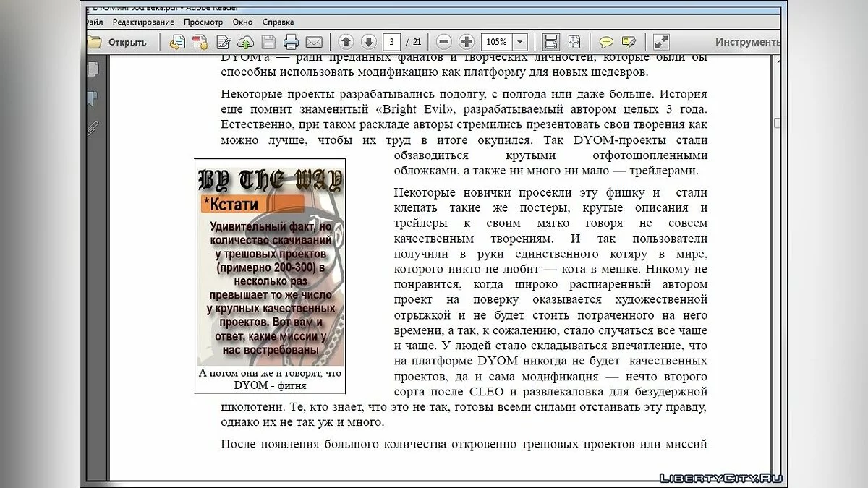Click the send by email envelope icon
Screen dimensions: 868x488
[x=313, y=42]
